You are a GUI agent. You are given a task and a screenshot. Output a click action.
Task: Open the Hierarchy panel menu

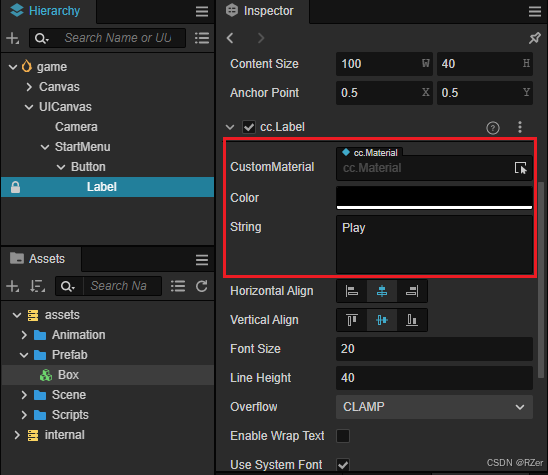202,12
